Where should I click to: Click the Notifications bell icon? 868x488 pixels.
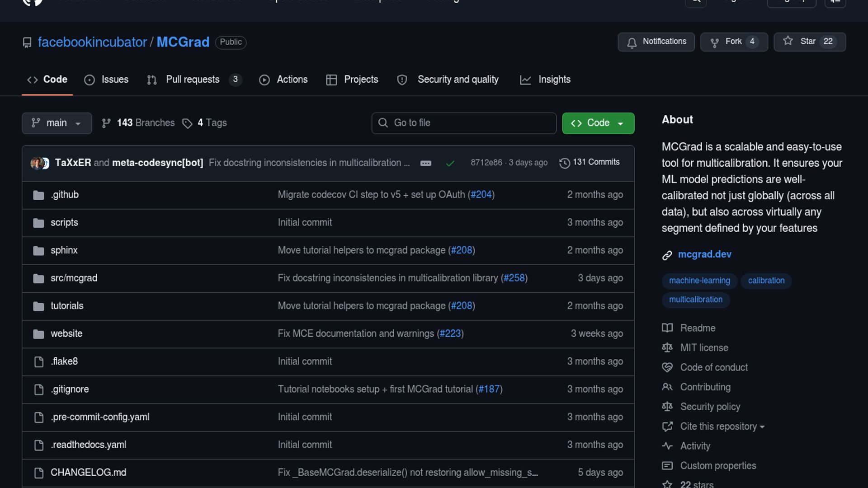(632, 42)
